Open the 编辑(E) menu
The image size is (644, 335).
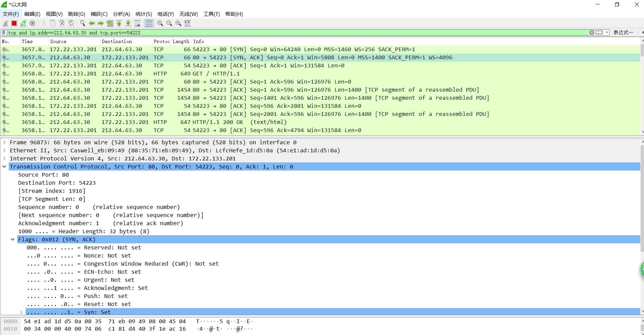pyautogui.click(x=32, y=14)
